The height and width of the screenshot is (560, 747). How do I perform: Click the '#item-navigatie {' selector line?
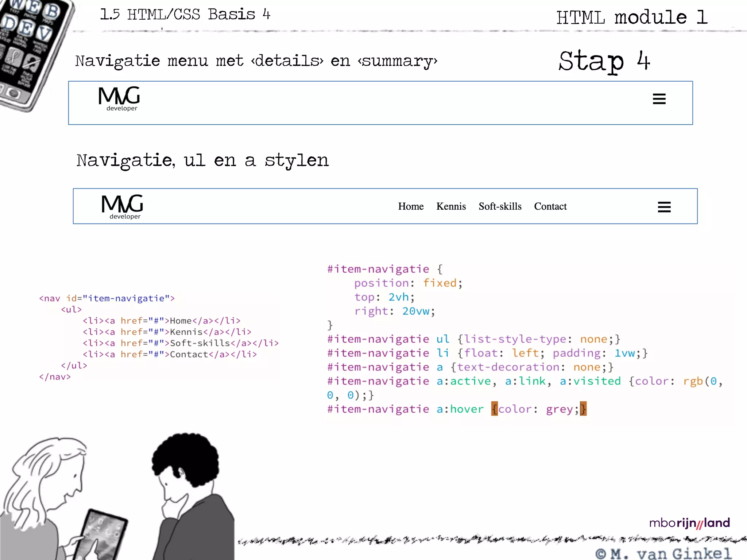coord(385,269)
